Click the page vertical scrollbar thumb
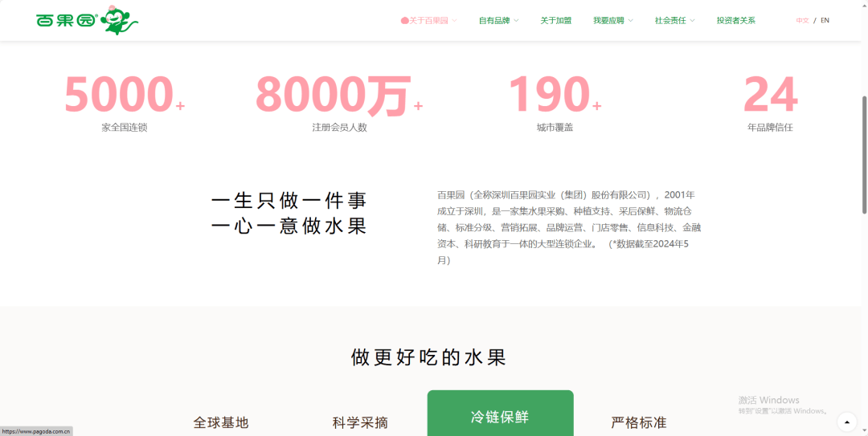This screenshot has height=436, width=868. pyautogui.click(x=864, y=155)
